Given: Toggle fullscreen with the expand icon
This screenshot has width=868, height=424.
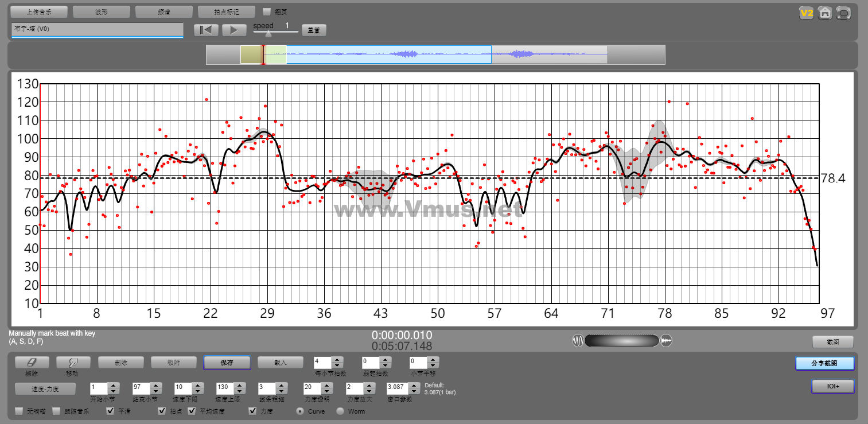Looking at the screenshot, I should 843,13.
